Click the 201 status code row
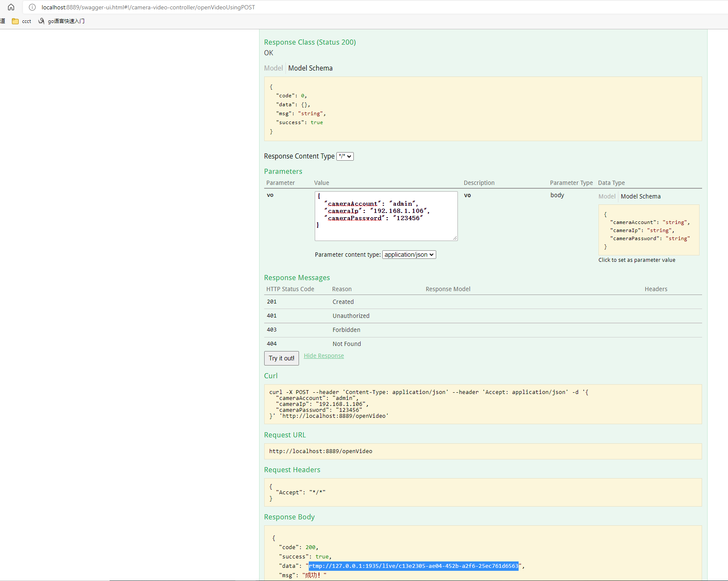 (x=483, y=302)
